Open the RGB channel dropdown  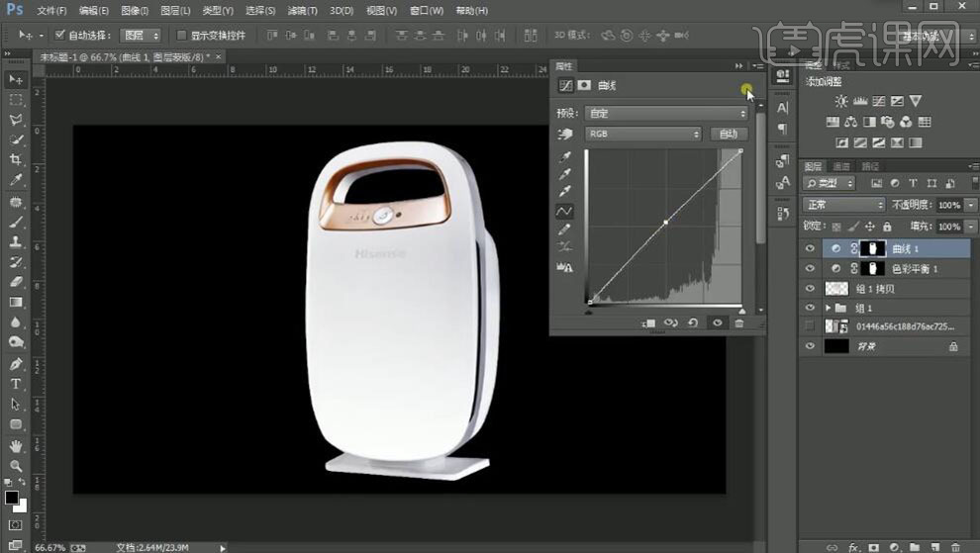point(642,134)
